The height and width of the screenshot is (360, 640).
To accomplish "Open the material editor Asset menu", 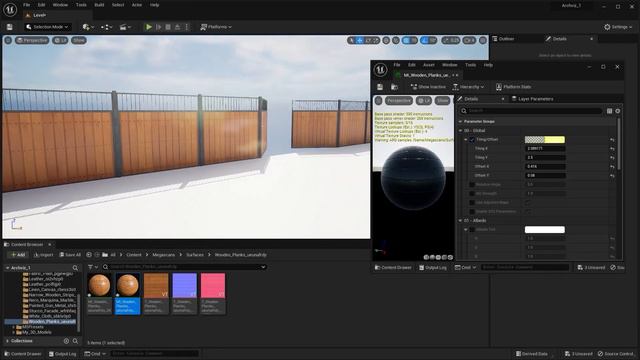I will 429,65.
